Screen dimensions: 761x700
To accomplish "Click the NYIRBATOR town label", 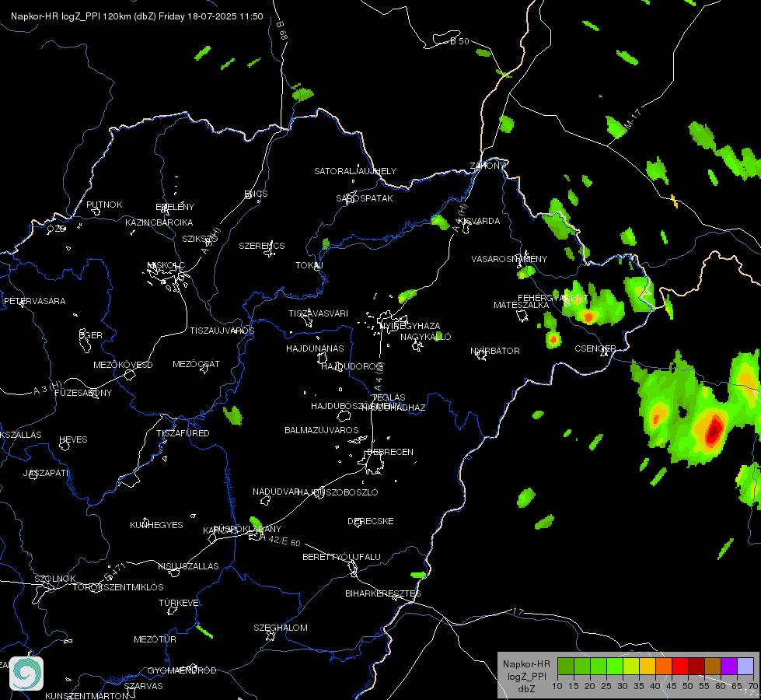I will (x=495, y=351).
